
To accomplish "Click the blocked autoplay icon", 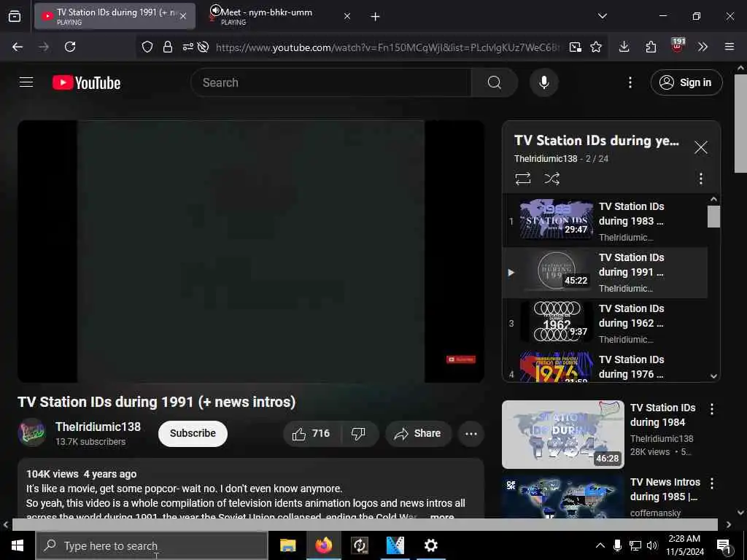I will (203, 47).
